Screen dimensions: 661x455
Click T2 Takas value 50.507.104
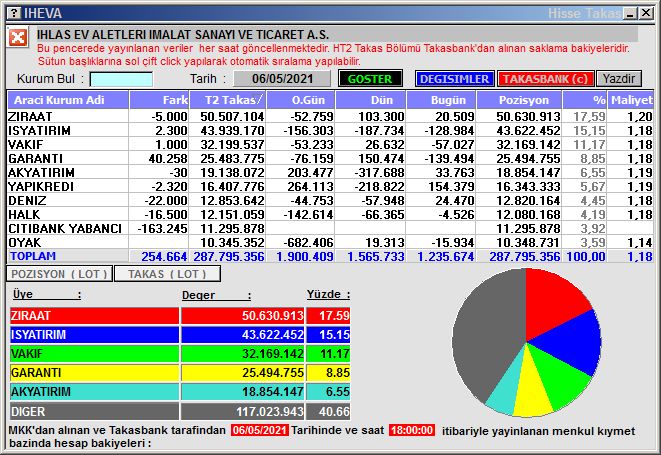tap(232, 117)
